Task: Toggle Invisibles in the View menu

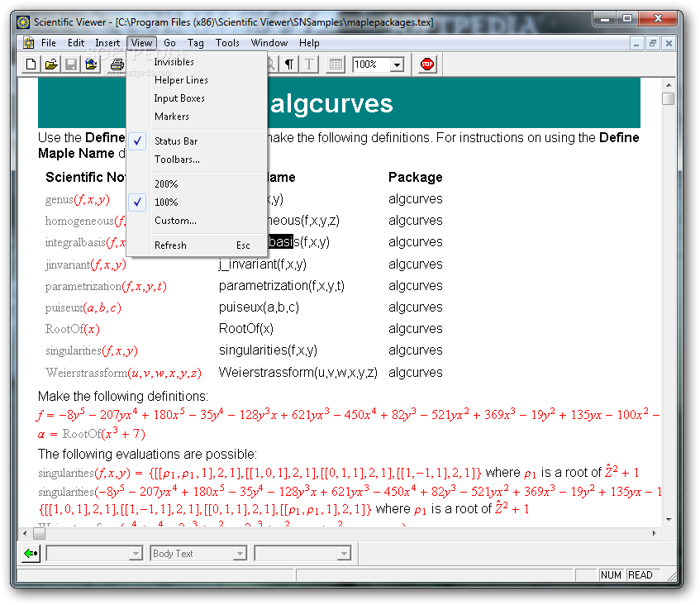Action: [198, 62]
